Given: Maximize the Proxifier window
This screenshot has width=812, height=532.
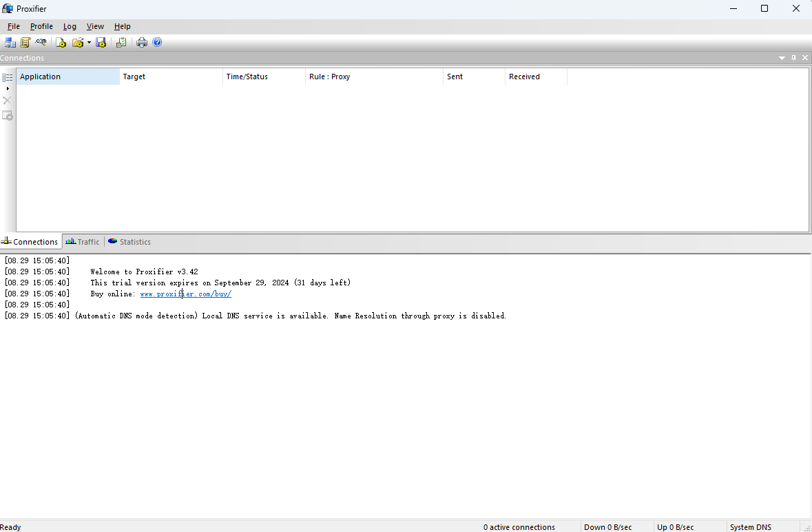Looking at the screenshot, I should (764, 8).
